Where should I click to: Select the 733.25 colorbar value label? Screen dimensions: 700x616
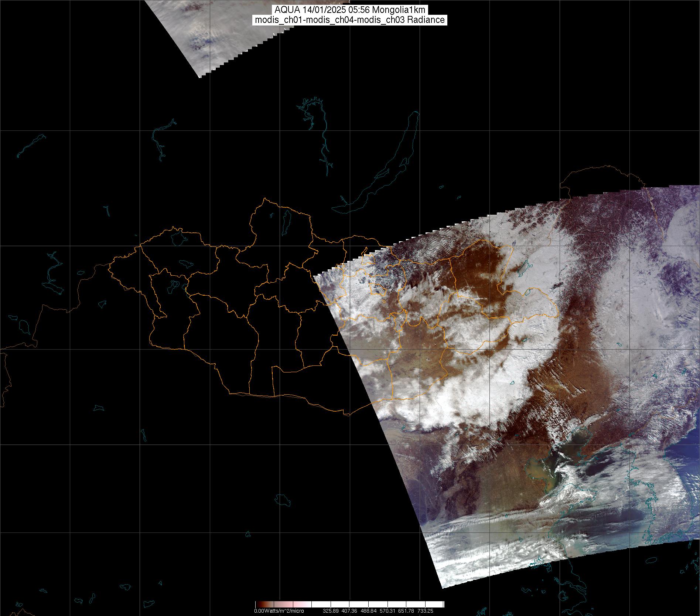426,611
